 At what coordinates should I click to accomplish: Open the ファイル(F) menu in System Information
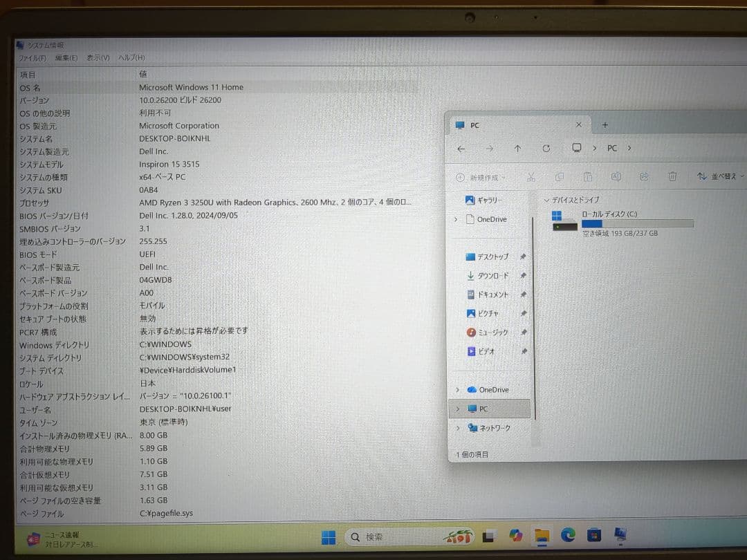(33, 58)
